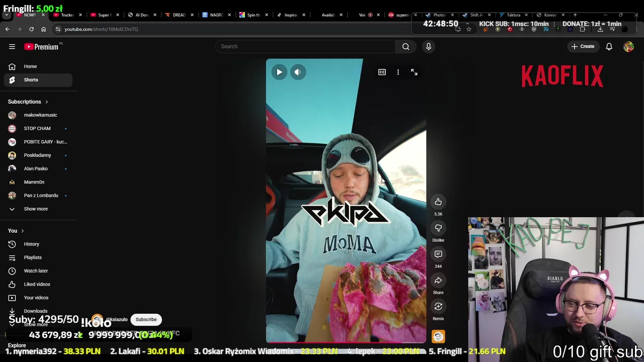644x362 pixels.
Task: Open Poskładanny subscription channel
Action: coord(38,155)
